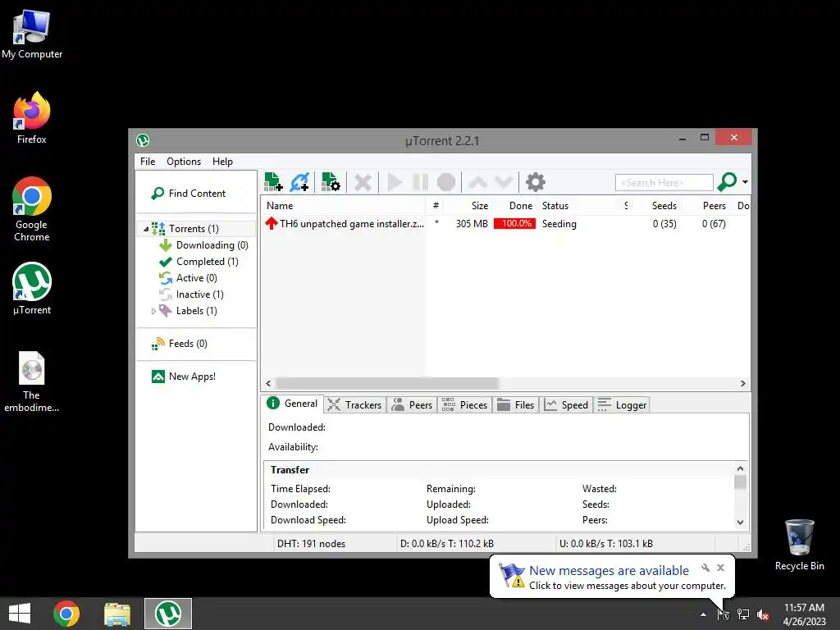Click horizontal scrollbar left arrow
Image resolution: width=840 pixels, height=630 pixels.
[x=268, y=384]
